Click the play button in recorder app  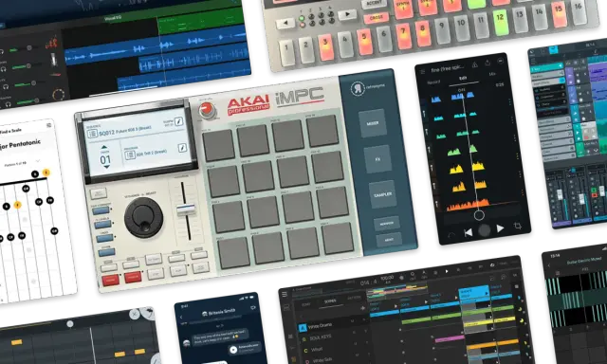pos(500,228)
